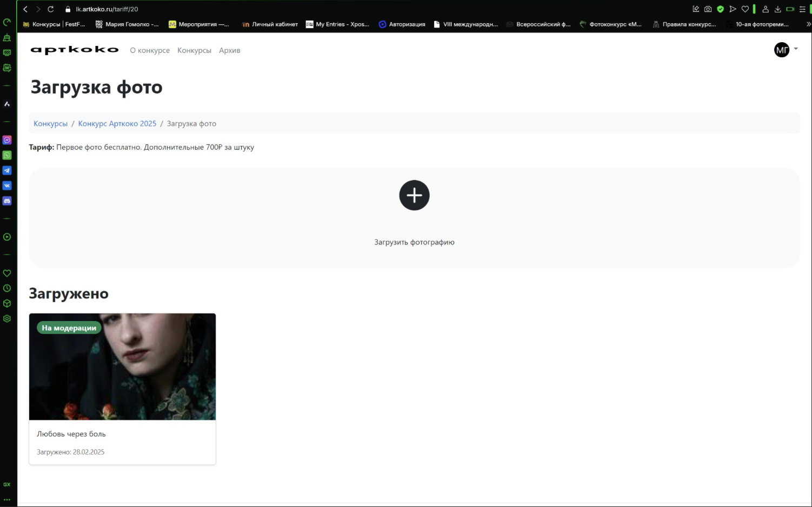Open sidebar three-dots setup menu
The height and width of the screenshot is (507, 812).
[x=7, y=499]
